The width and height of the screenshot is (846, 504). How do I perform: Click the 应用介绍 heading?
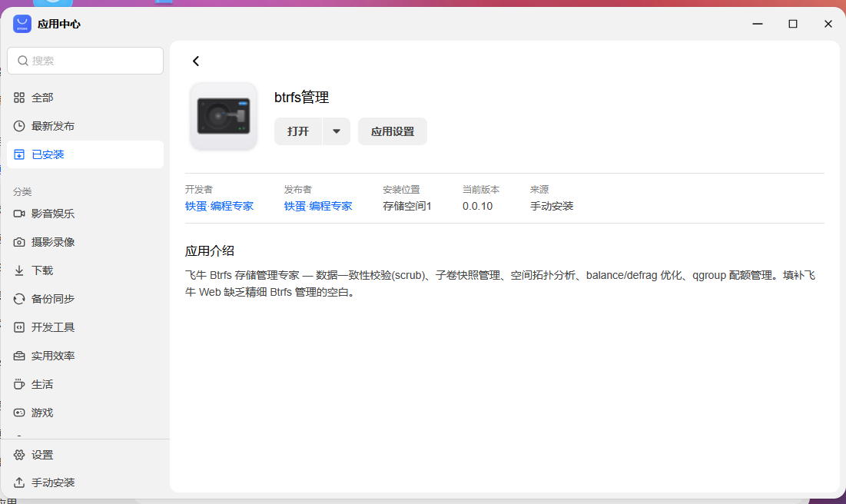coord(209,251)
